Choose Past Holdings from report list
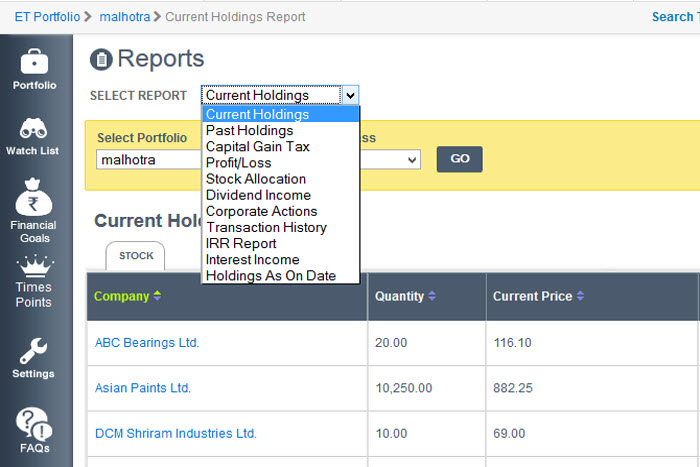The width and height of the screenshot is (700, 467). (281, 130)
